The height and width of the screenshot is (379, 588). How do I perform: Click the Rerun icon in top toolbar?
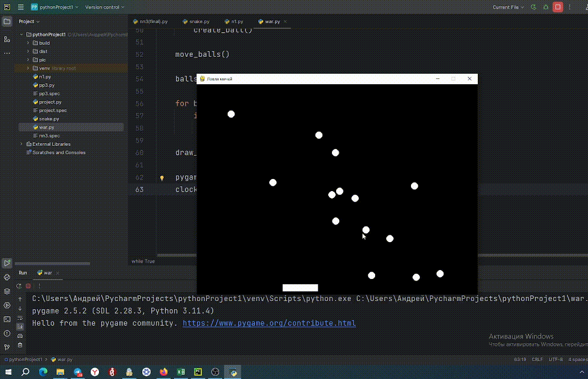[534, 7]
